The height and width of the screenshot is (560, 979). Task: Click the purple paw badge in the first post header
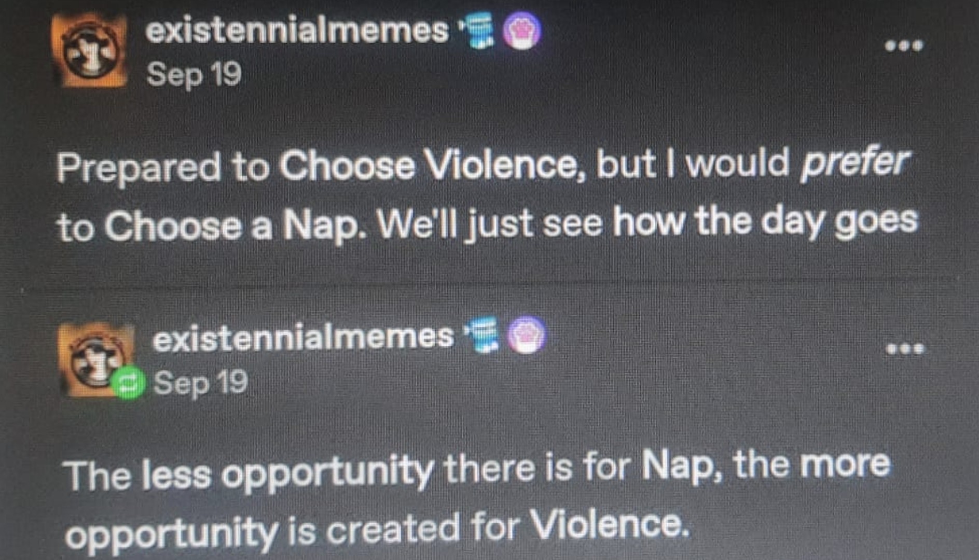tap(521, 31)
